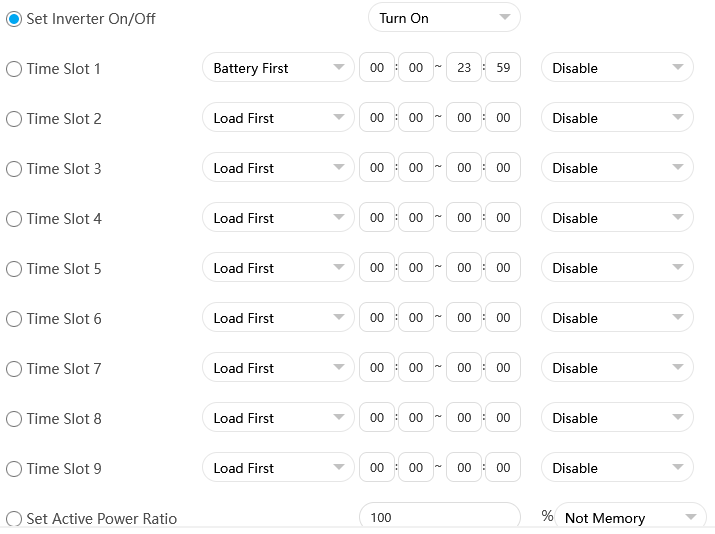Open the Disable dropdown for Time Slot 9
This screenshot has height=534, width=715.
[617, 467]
